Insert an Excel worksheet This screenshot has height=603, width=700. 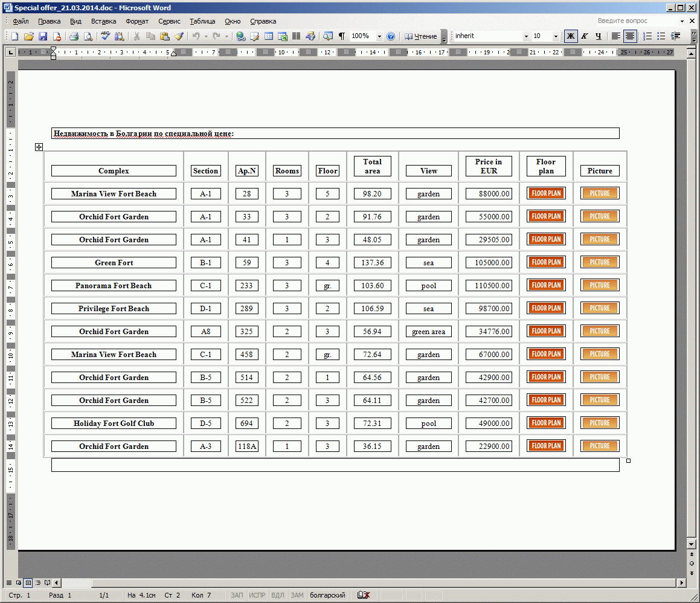coord(283,36)
